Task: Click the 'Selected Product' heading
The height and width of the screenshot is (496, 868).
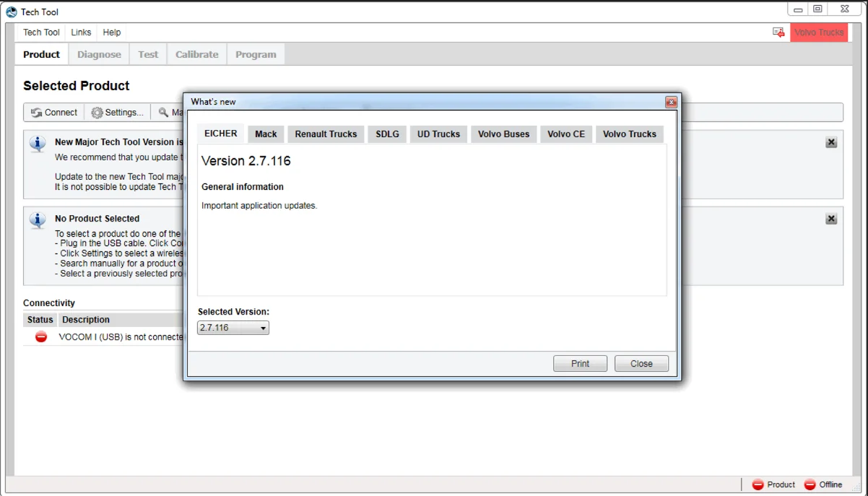Action: point(77,86)
